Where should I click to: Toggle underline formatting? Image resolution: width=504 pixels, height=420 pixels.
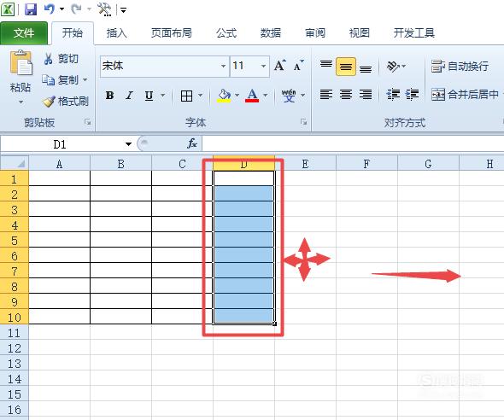(149, 96)
